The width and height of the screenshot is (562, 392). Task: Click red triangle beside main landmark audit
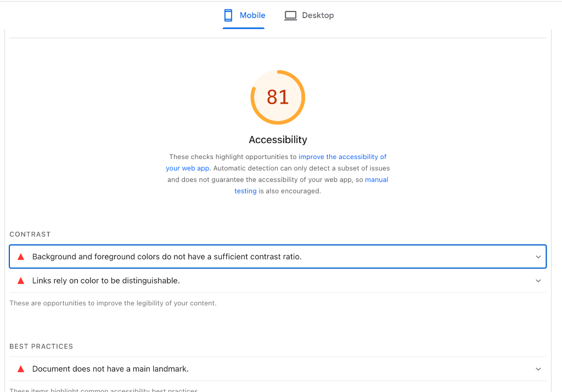(x=21, y=369)
